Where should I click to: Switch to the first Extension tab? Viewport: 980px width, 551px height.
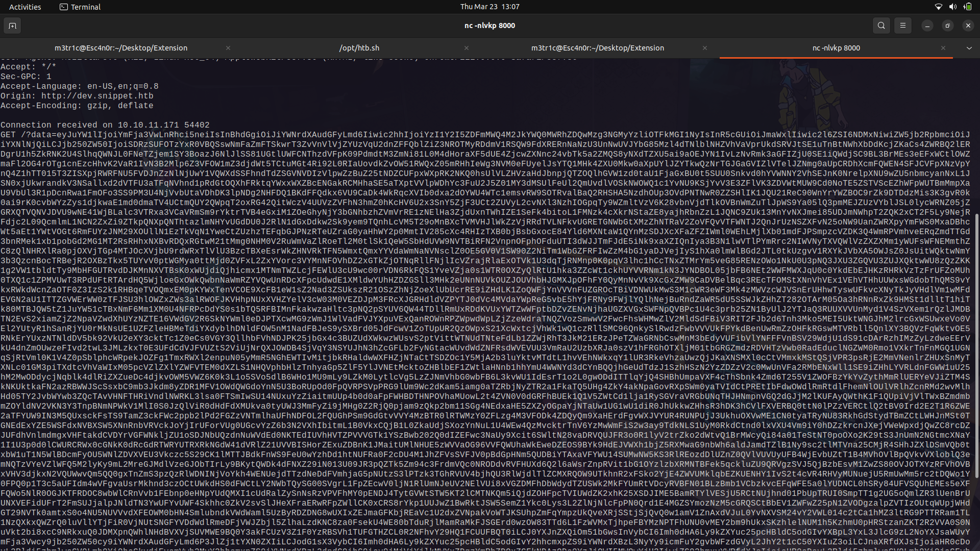(x=121, y=47)
